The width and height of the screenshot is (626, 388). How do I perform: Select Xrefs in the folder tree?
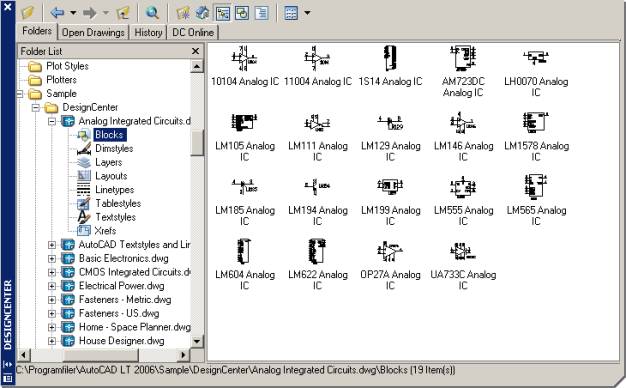(x=105, y=231)
